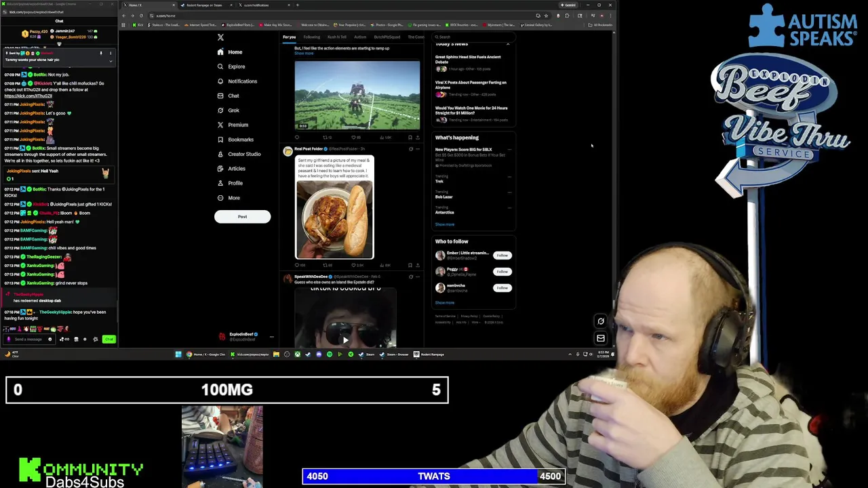The image size is (868, 488).
Task: Play the Minecraft video thumbnail
Action: 357,95
